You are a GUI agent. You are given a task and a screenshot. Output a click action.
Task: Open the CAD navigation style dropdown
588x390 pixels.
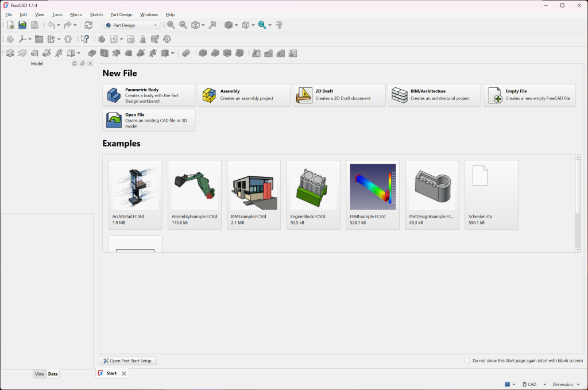point(535,384)
